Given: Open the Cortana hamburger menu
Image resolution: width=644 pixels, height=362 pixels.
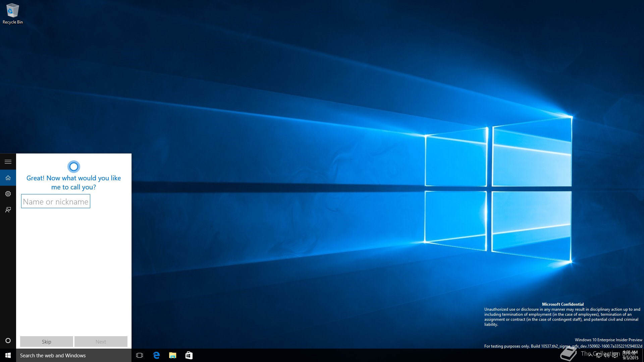Looking at the screenshot, I should click(8, 162).
